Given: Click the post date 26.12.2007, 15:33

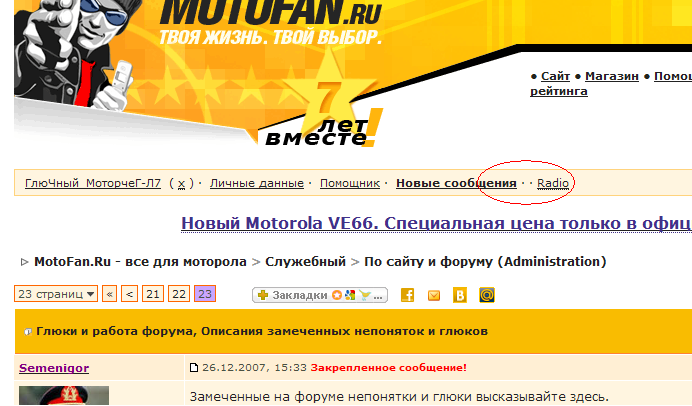Looking at the screenshot, I should pos(254,368).
